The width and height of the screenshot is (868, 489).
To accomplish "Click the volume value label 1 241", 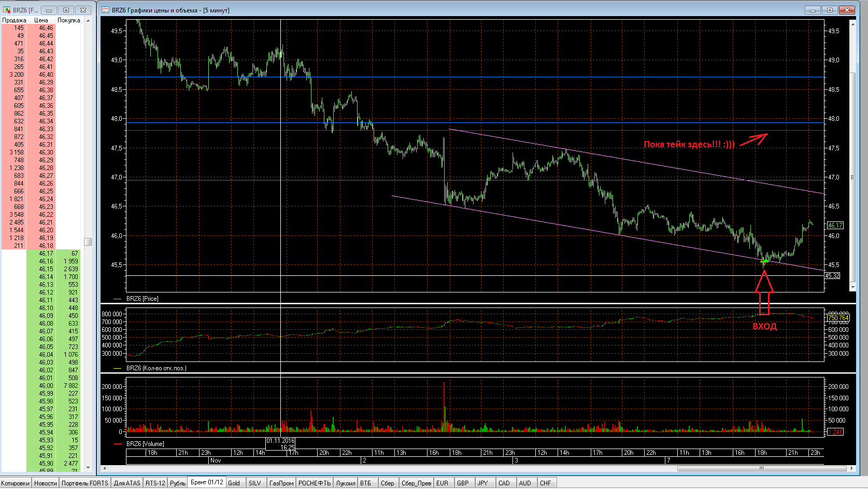I will (835, 432).
